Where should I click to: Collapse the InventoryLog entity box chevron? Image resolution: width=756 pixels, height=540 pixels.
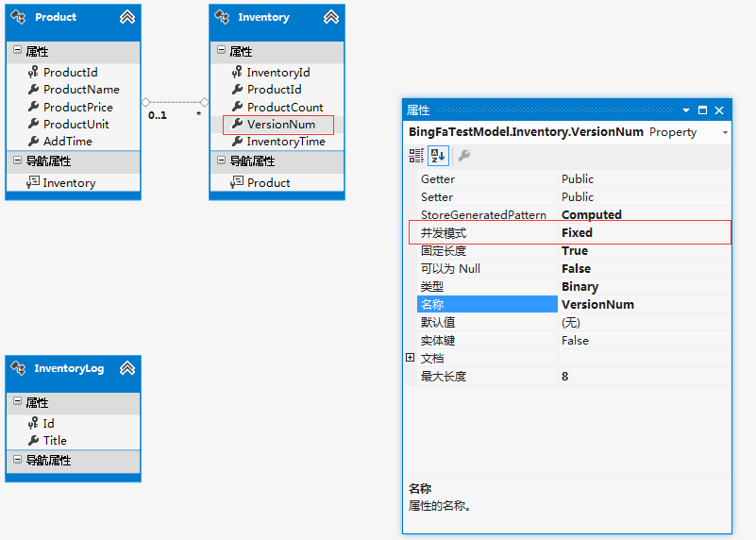click(127, 368)
